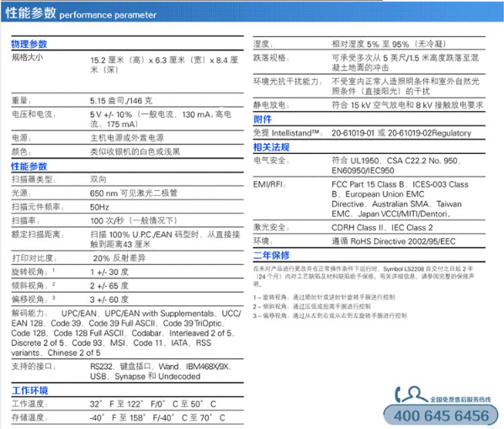Click the EMI/RFI FCC Part 15 text

(x=401, y=199)
